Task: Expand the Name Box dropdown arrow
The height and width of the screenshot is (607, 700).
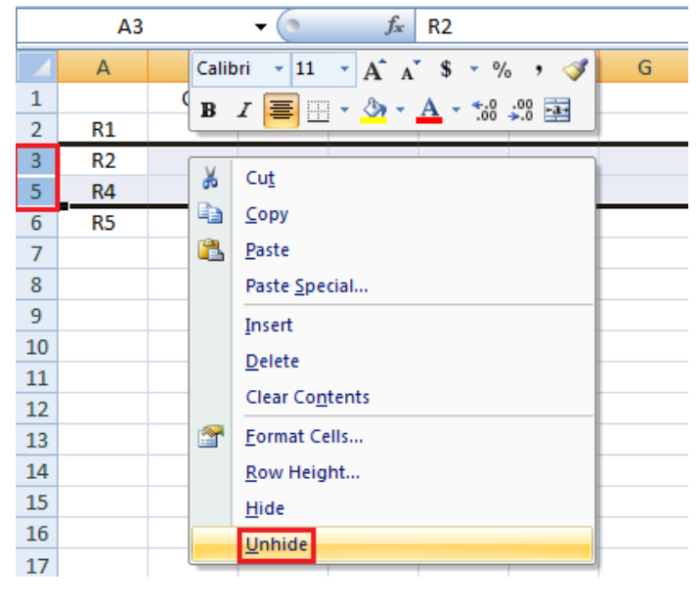Action: 260,27
